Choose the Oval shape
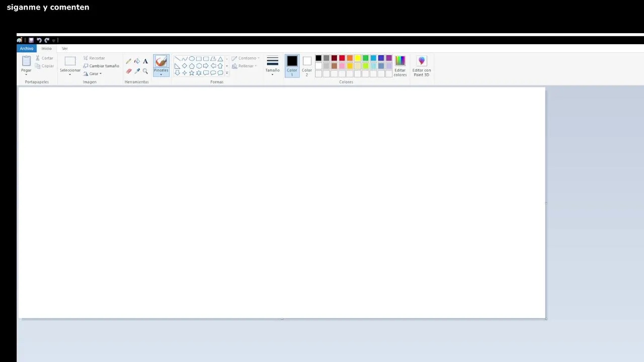Screen dimensions: 644x362 pos(192,59)
